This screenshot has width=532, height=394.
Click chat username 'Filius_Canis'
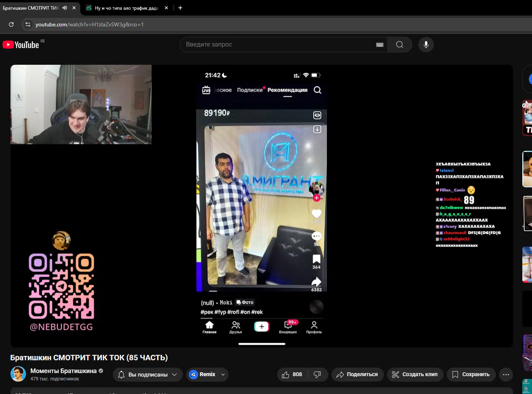click(x=452, y=190)
